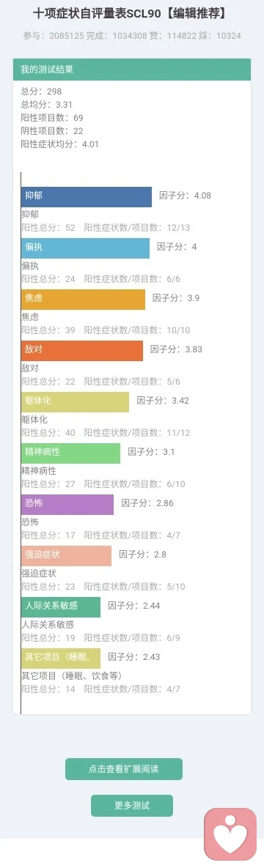The height and width of the screenshot is (868, 264).
Task: Open the 更多测试 button
Action: coord(132,806)
